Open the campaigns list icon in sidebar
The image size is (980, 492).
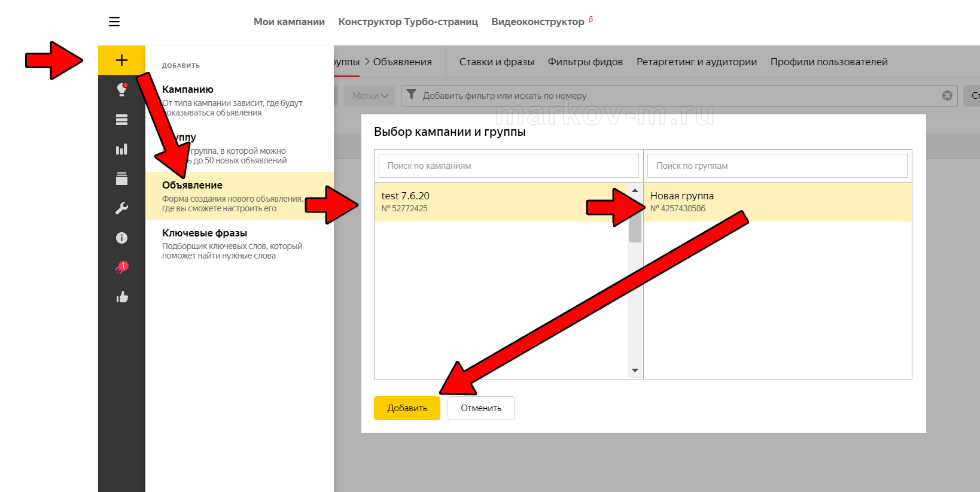(x=121, y=120)
